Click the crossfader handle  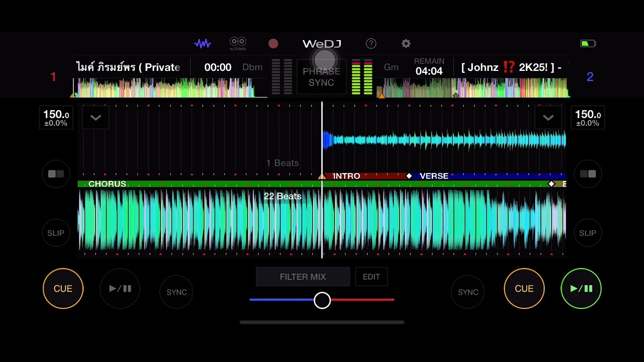tap(323, 300)
